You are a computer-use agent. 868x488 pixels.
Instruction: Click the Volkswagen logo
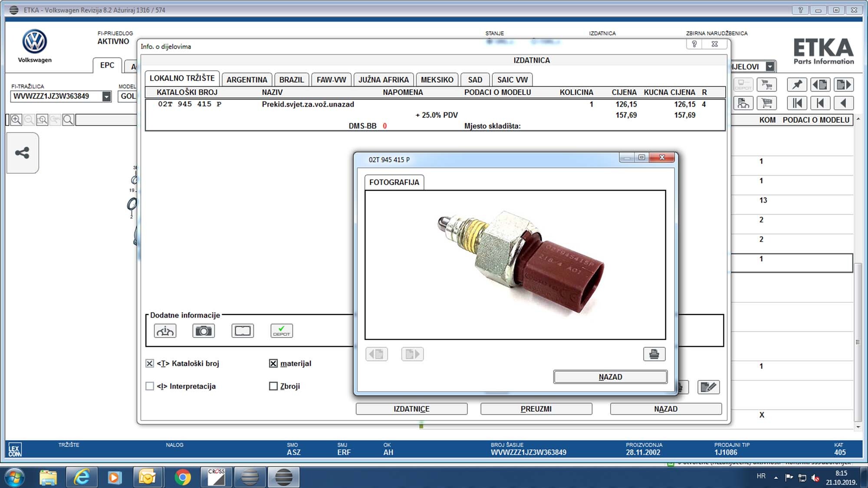pos(35,42)
